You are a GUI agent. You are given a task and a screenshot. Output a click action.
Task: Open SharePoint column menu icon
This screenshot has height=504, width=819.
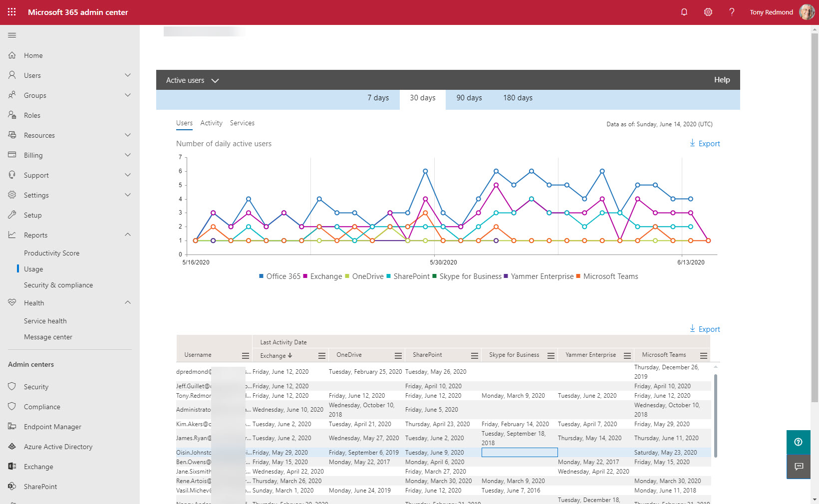(x=475, y=356)
